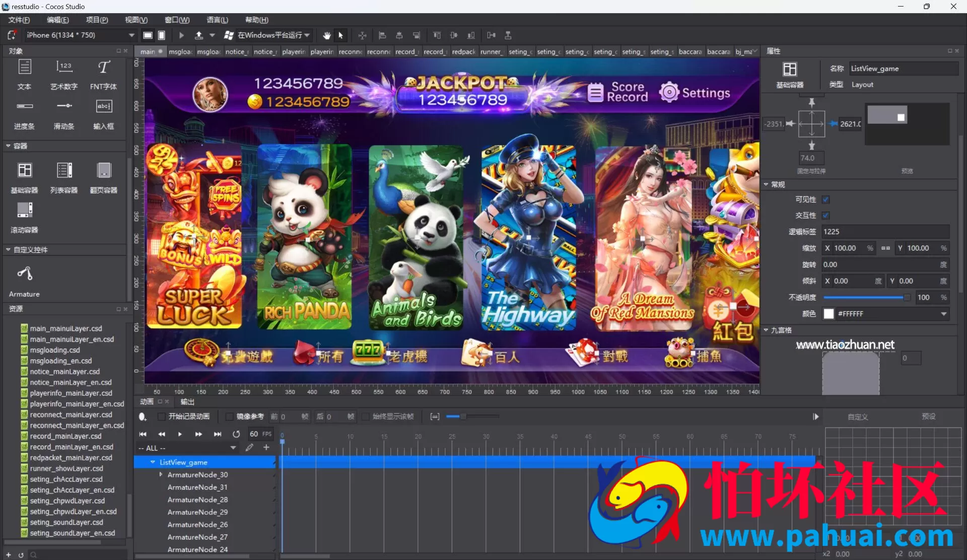Select the 滚动容器 scroll container widget
The image size is (967, 560).
point(24,218)
